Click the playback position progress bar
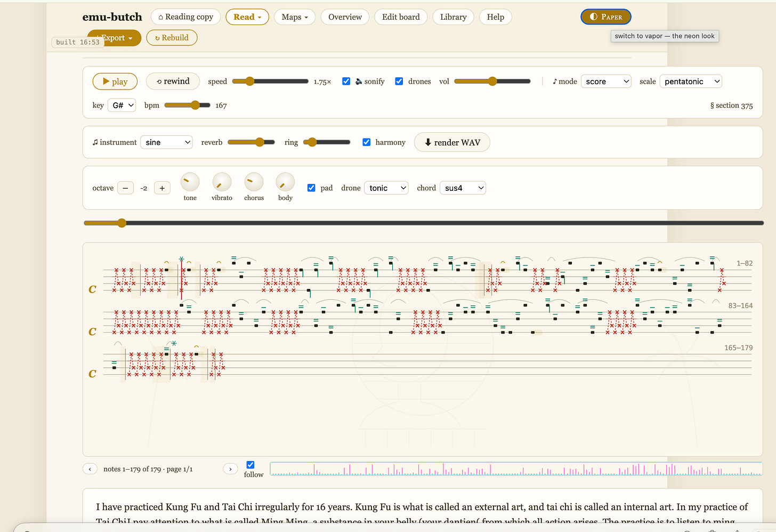The image size is (776, 532). [424, 223]
